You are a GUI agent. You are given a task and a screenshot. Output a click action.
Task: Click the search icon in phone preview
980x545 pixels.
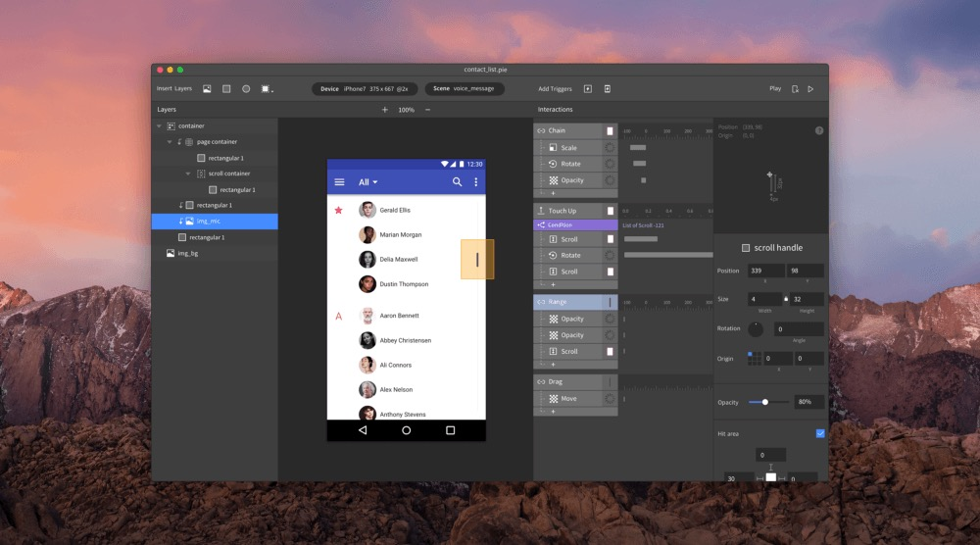pos(457,182)
